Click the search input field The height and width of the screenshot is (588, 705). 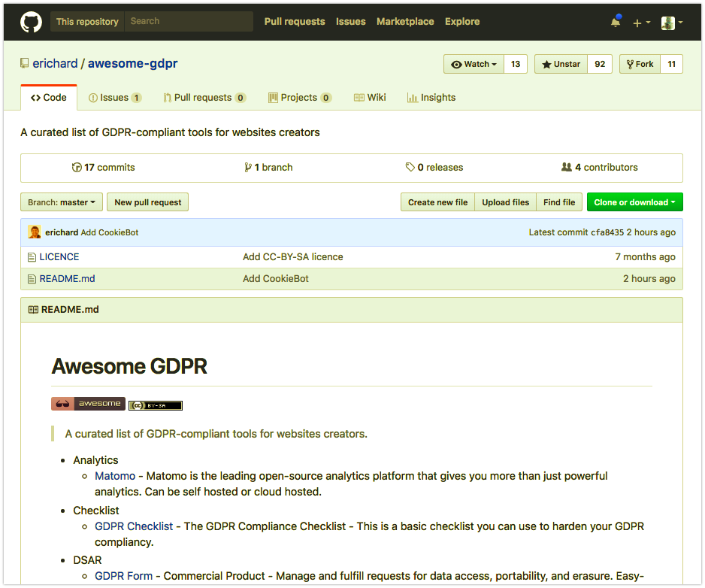coord(189,21)
